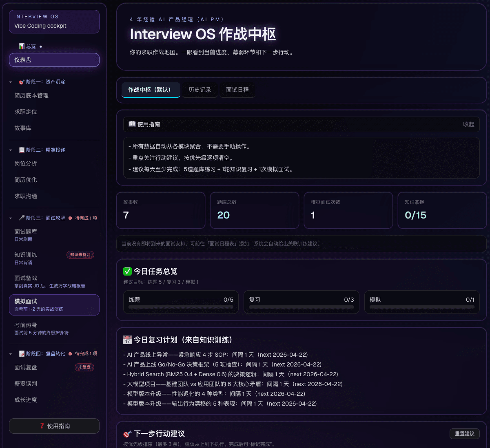This screenshot has width=490, height=448.
Task: Click the 阶段四 chart icon
Action: tap(22, 354)
